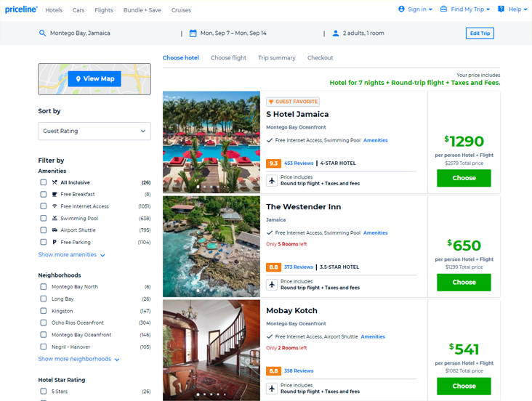Click the 9.3 rating badge
Image resolution: width=532 pixels, height=401 pixels.
tap(273, 163)
